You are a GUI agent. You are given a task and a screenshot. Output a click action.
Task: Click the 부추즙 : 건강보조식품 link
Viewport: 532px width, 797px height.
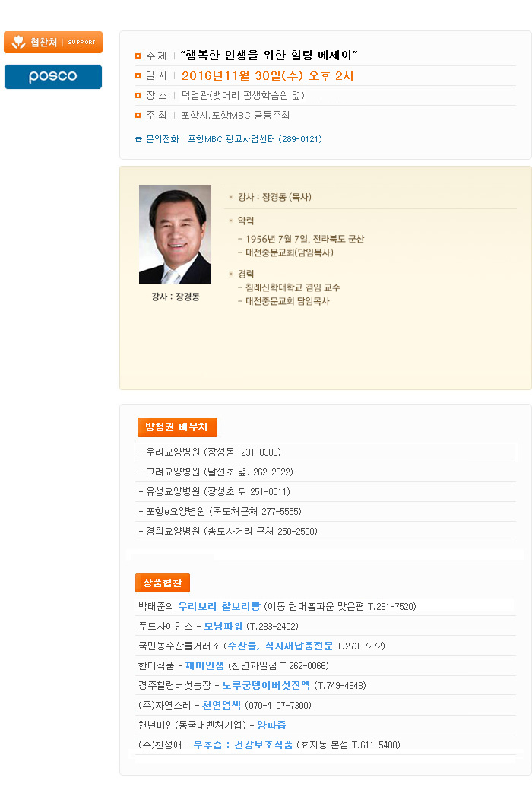242,745
